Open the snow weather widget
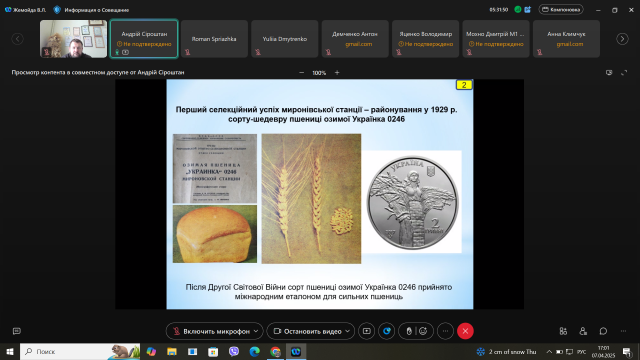640x360 pixels. coord(506,351)
